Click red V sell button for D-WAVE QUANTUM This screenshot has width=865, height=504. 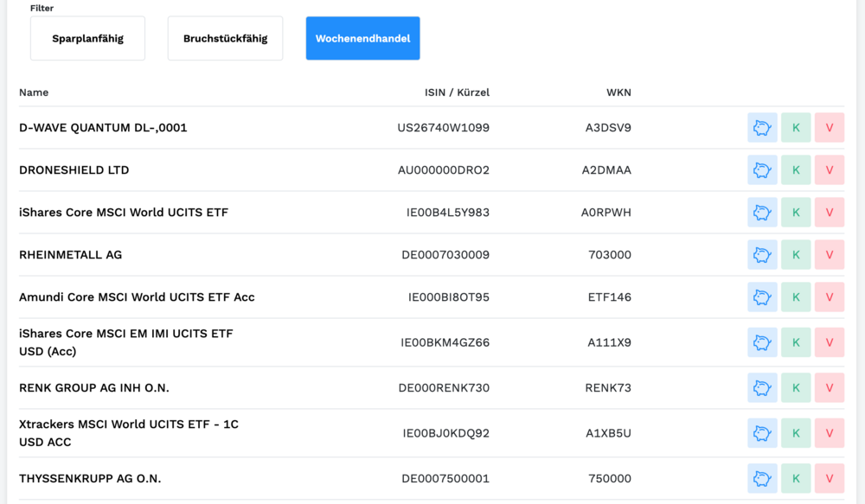pyautogui.click(x=830, y=128)
